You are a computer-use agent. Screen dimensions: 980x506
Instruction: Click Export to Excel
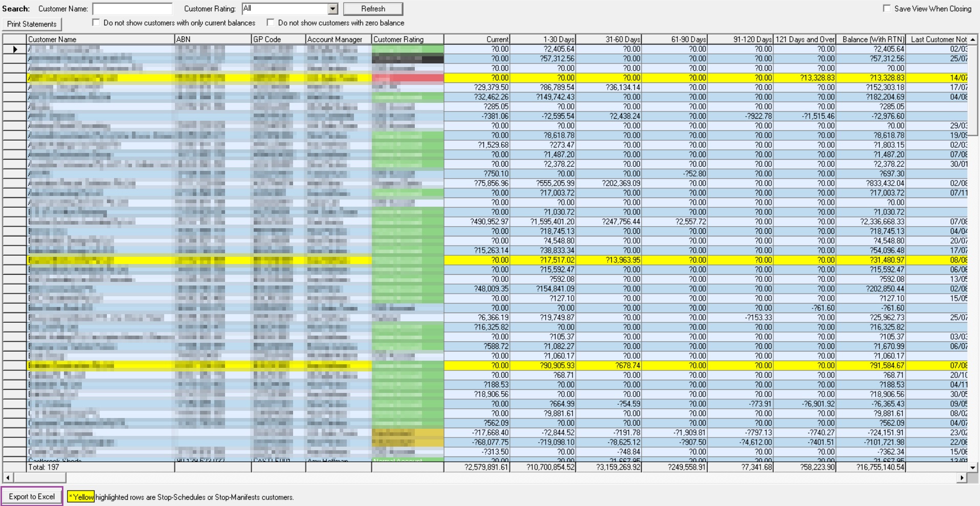coord(32,496)
